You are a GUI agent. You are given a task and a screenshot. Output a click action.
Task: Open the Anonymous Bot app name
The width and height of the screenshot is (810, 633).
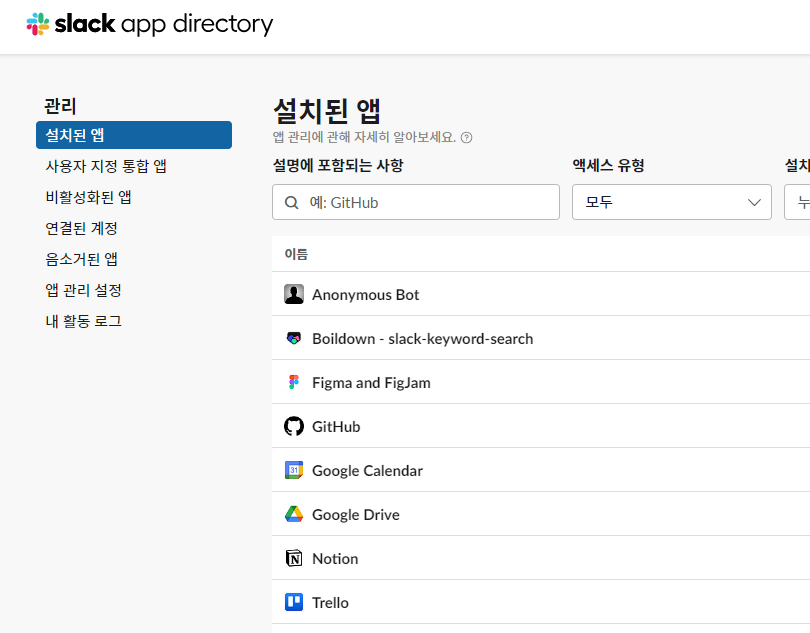[x=365, y=295]
